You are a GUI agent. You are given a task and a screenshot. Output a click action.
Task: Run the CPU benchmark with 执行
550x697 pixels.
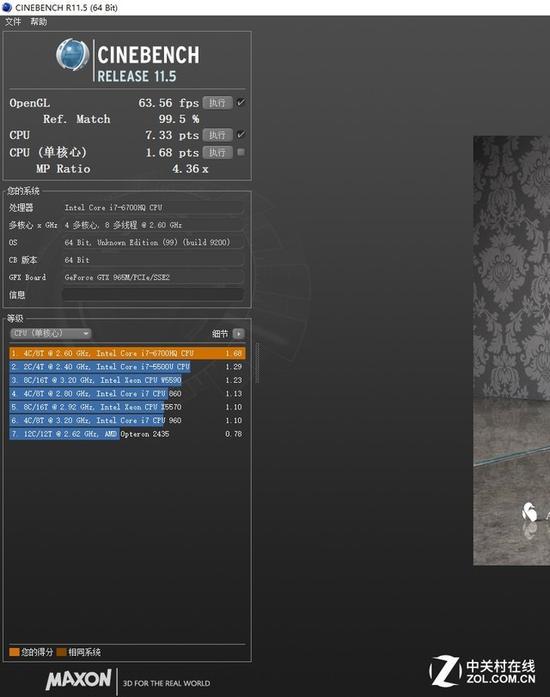[217, 135]
